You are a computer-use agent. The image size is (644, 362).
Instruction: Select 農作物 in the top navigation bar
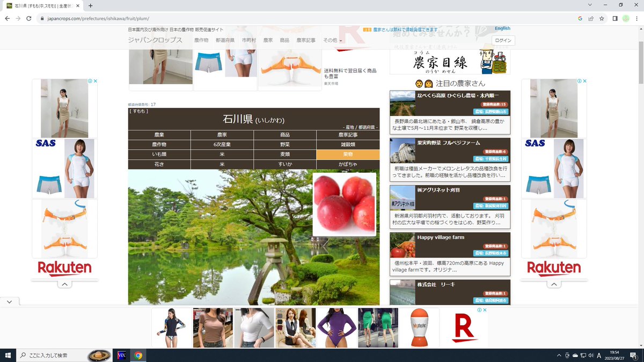(x=201, y=40)
